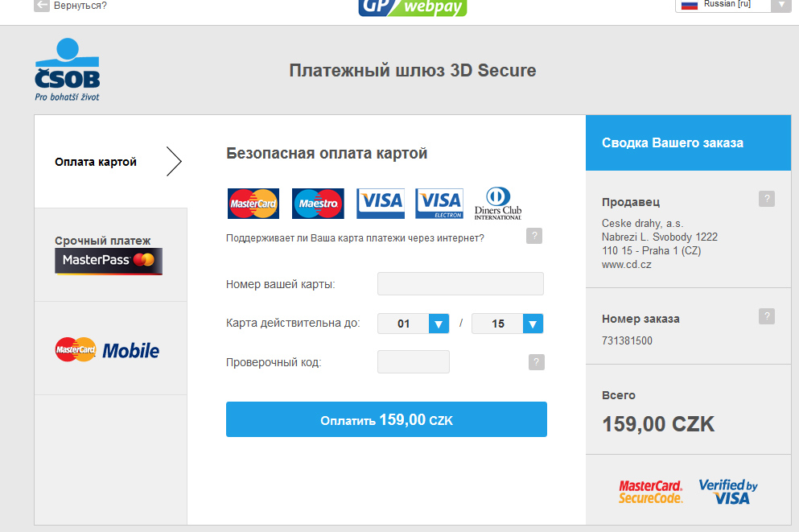This screenshot has width=799, height=532.
Task: Focus the Проверочный код input field
Action: point(414,362)
